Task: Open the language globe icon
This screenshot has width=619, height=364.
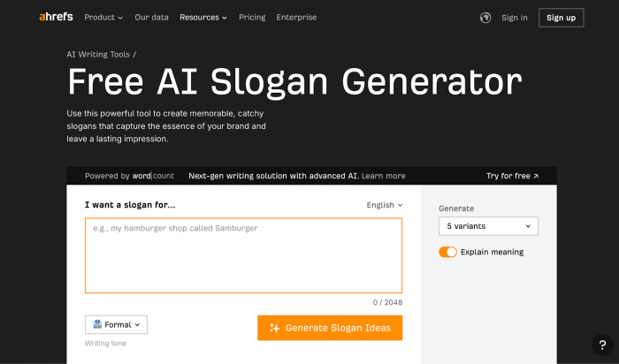Action: (485, 18)
